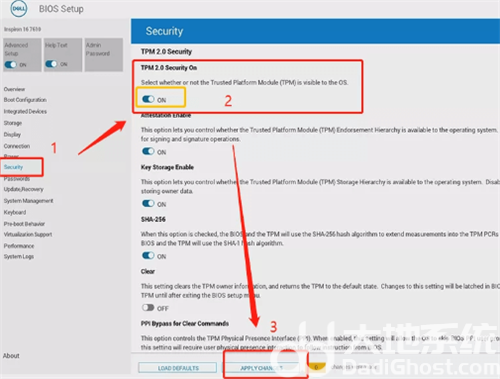
Task: Turn on the TPM Clear switch
Action: coord(148,308)
